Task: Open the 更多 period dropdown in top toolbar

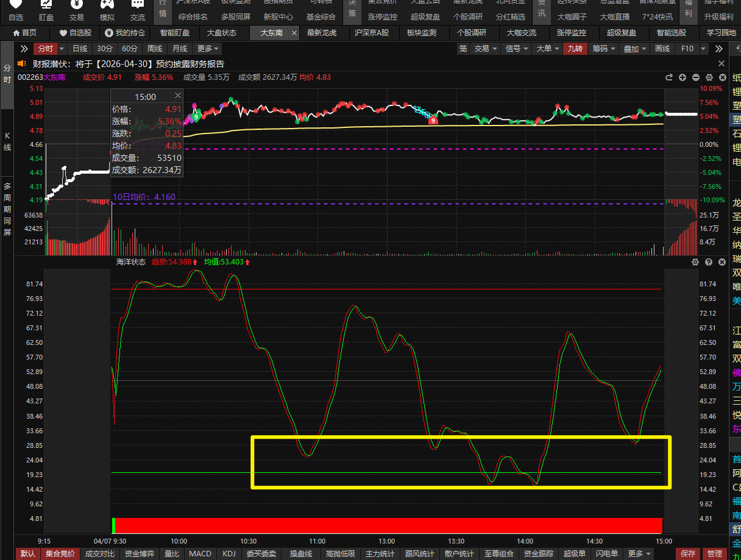Action: point(208,49)
